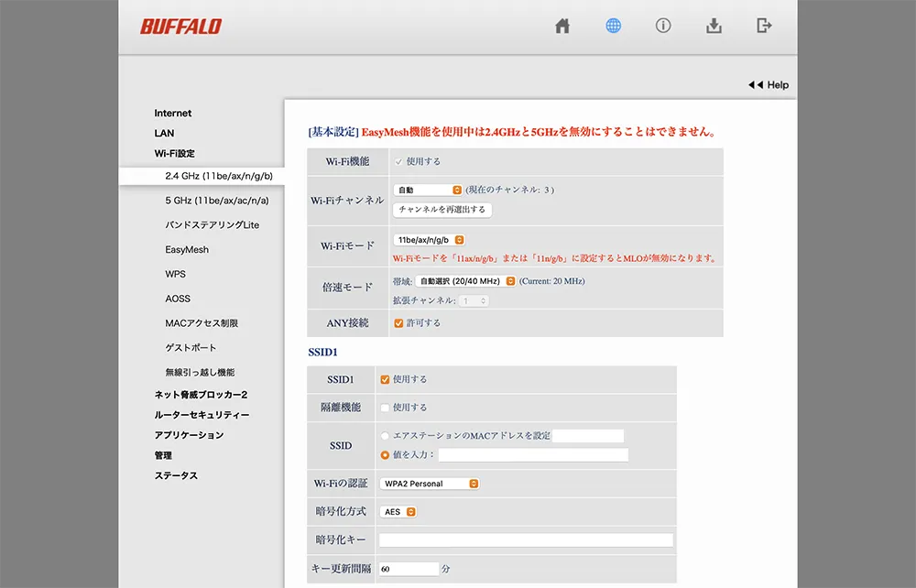Open the Home icon in header
This screenshot has width=916, height=588.
[x=562, y=26]
